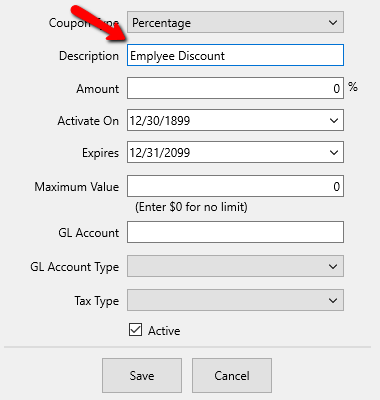380x400 pixels.
Task: Click the GL Account input field
Action: (x=235, y=232)
